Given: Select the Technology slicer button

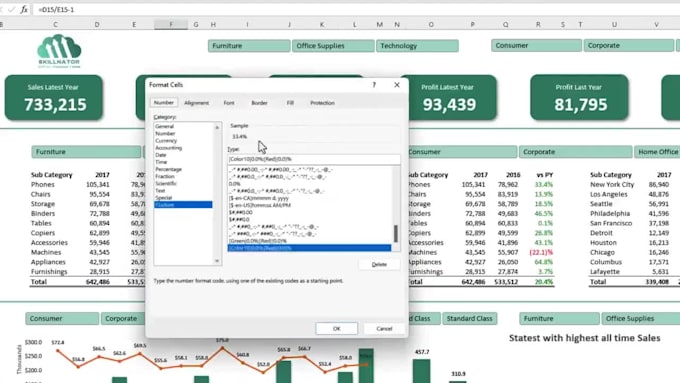Looking at the screenshot, I should click(417, 46).
